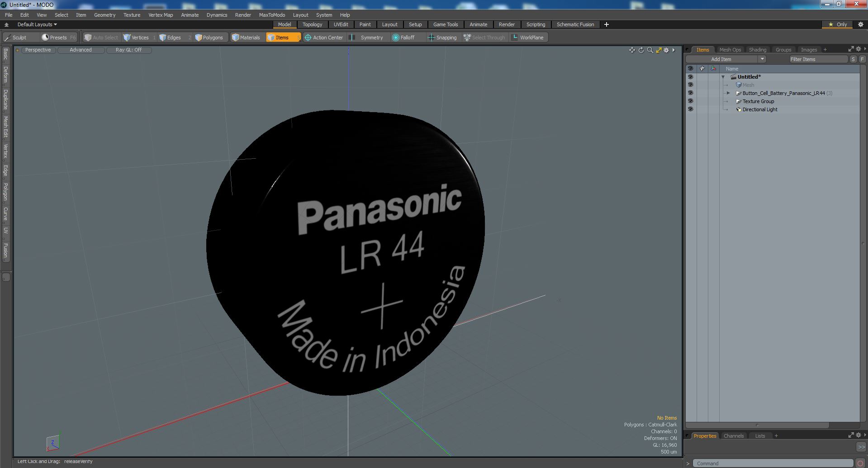
Task: Toggle visibility of the Mesh item
Action: tap(690, 85)
